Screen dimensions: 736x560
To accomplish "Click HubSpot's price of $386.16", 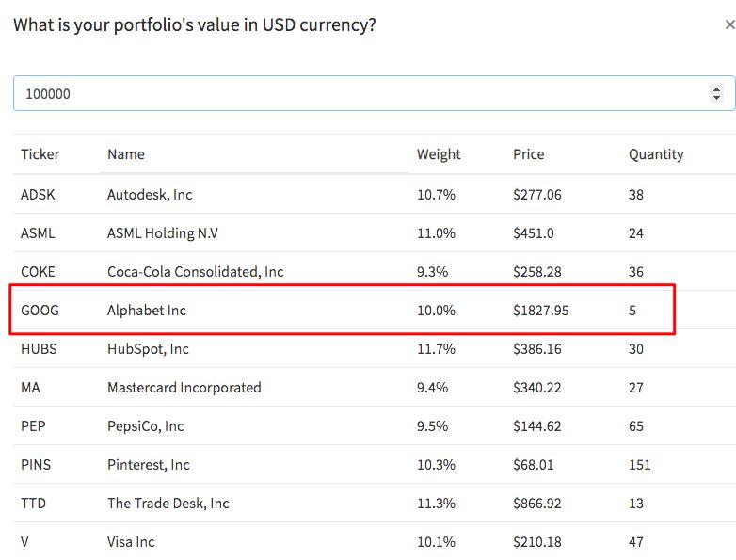I will tap(537, 349).
